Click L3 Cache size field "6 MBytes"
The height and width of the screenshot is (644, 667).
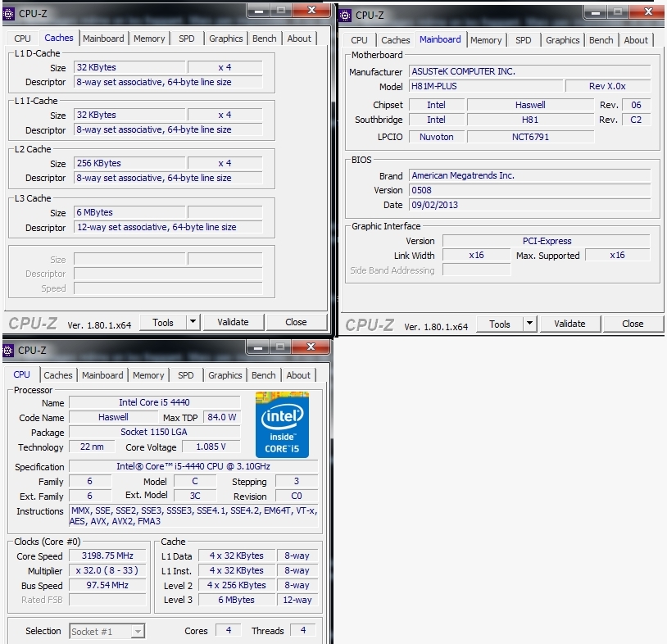(x=129, y=212)
